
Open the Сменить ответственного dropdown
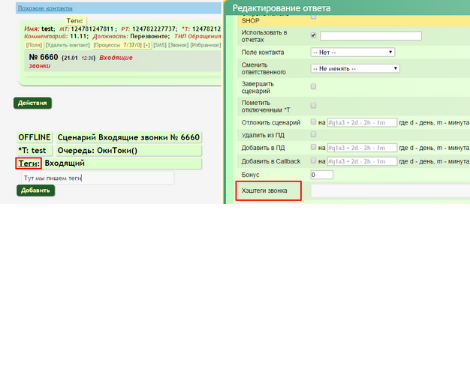click(355, 69)
